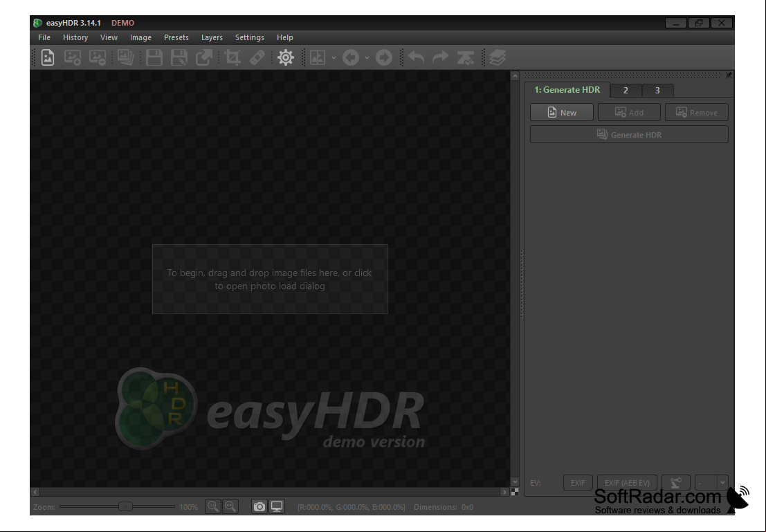The image size is (766, 532).
Task: Open the Presets menu
Action: pos(176,37)
